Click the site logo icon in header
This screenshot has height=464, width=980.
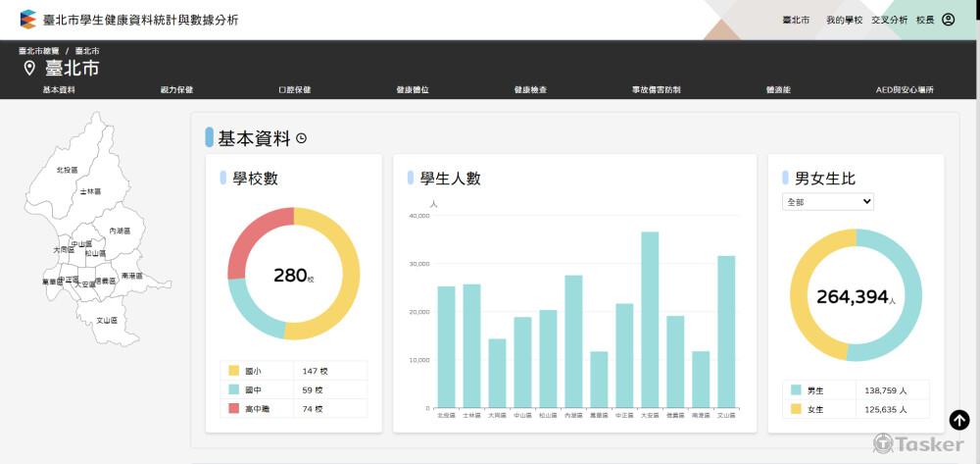point(27,19)
